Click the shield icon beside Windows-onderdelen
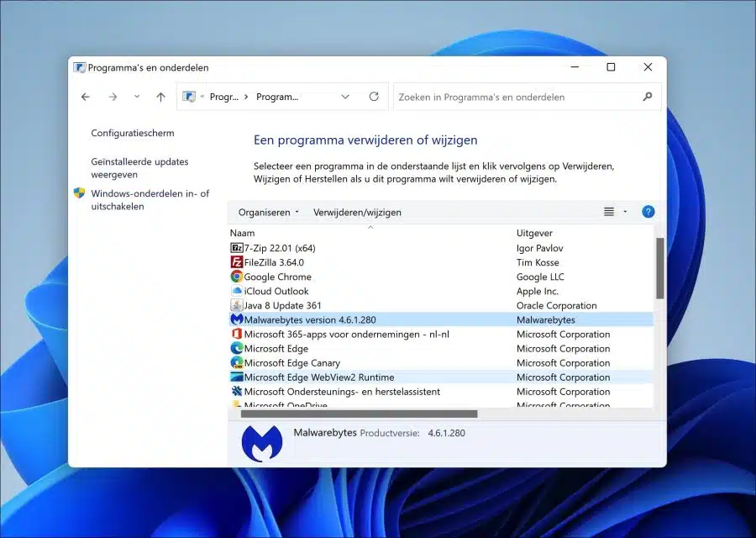The image size is (756, 538). tap(80, 193)
